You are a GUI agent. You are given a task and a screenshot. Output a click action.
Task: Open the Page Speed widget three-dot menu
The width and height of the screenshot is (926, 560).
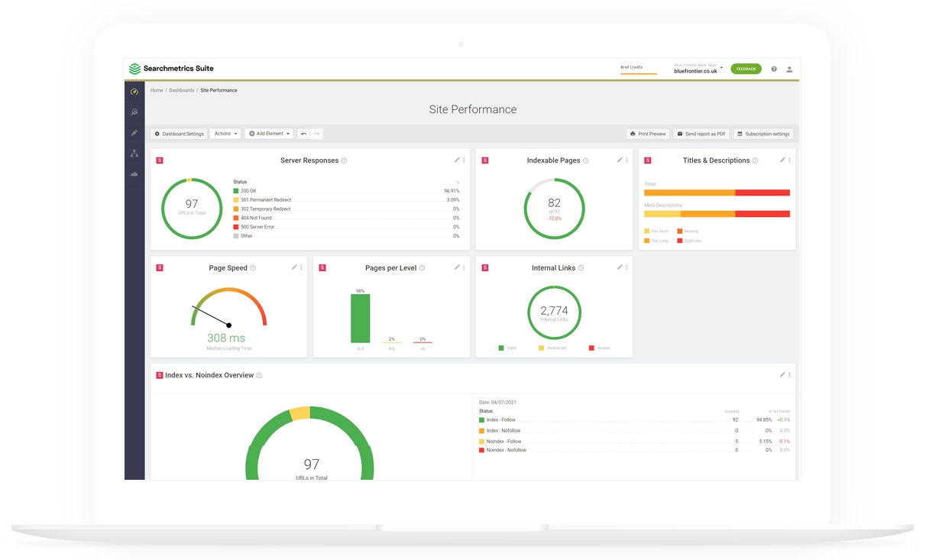(x=301, y=267)
